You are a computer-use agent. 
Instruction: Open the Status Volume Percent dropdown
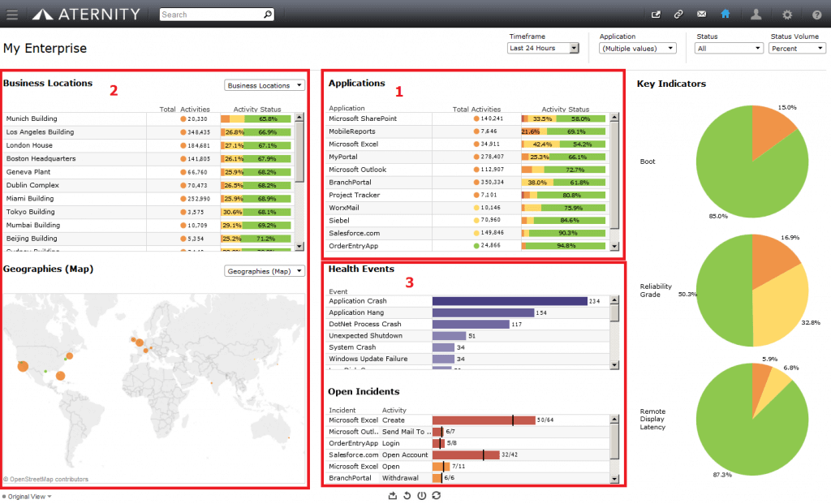797,48
